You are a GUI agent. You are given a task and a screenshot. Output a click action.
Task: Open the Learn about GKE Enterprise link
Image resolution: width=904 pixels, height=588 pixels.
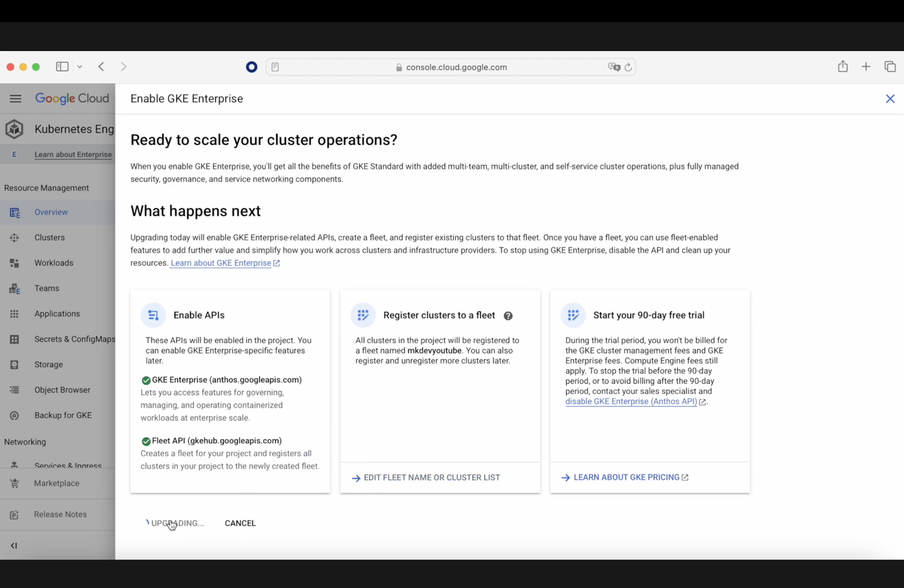point(225,263)
